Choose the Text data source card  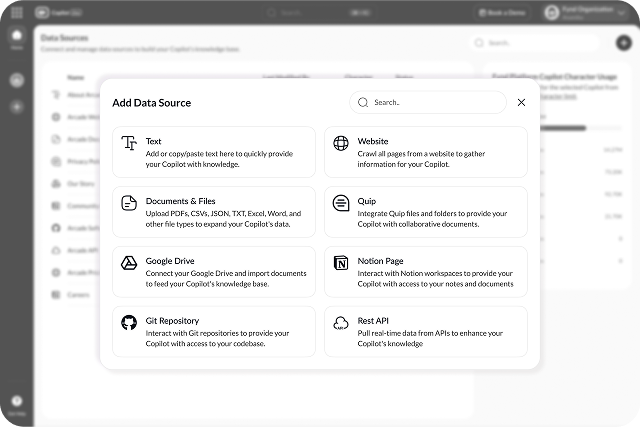tap(214, 152)
